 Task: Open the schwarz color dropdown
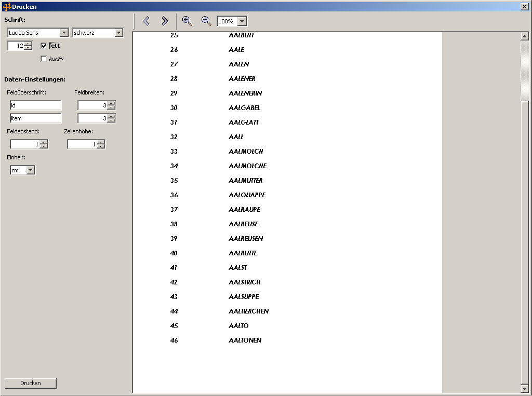tap(118, 33)
